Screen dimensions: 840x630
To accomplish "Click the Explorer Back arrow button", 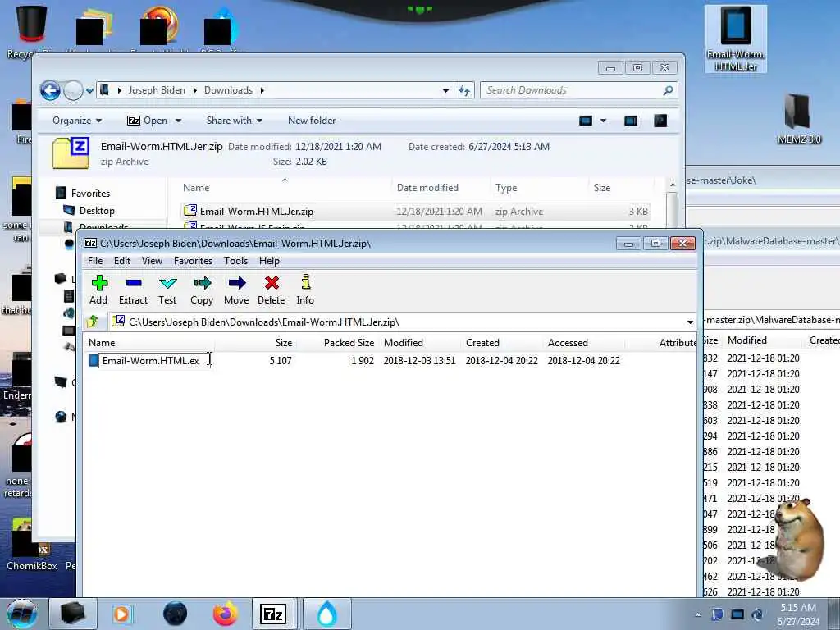I will point(50,90).
